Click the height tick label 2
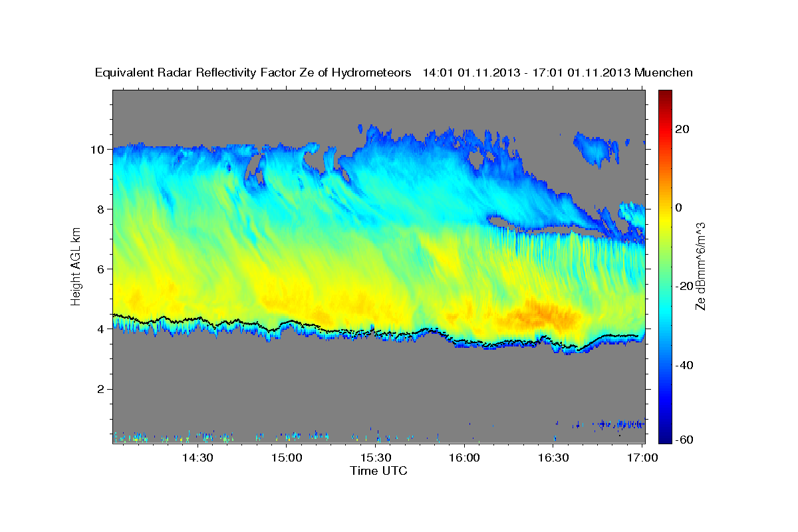The width and height of the screenshot is (798, 532). [102, 389]
